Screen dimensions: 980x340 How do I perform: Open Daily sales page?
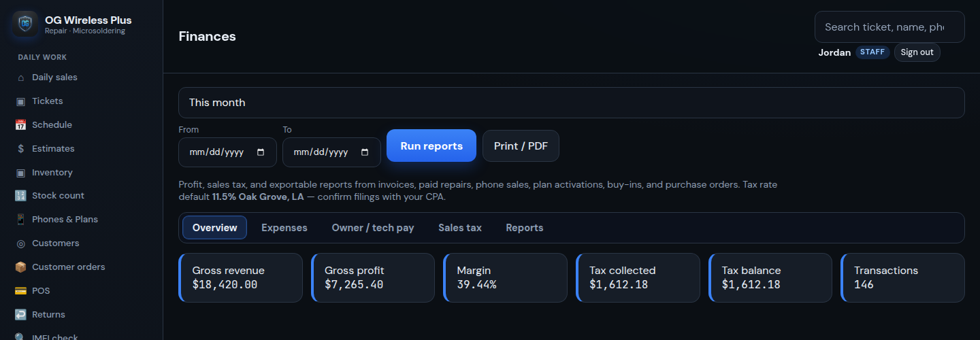(x=82, y=78)
